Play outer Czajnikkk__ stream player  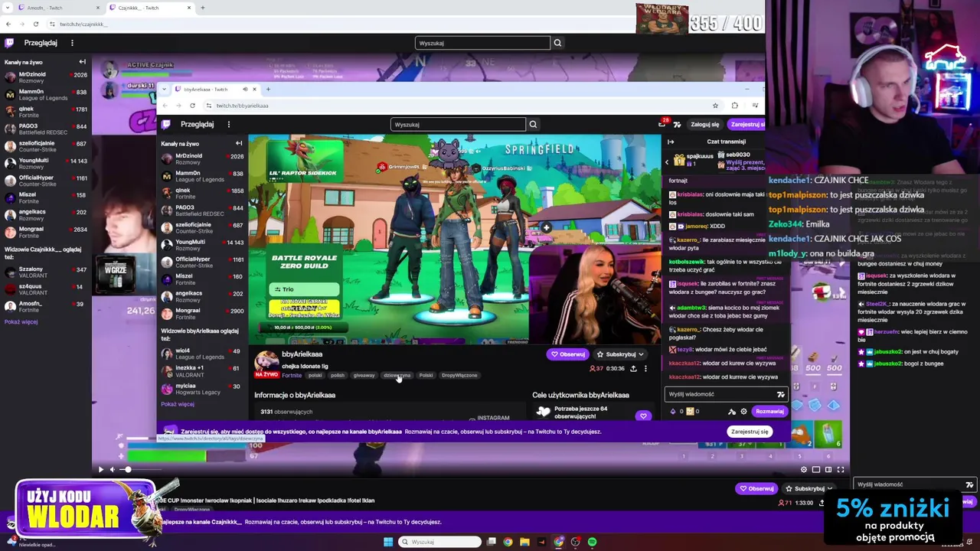click(100, 469)
